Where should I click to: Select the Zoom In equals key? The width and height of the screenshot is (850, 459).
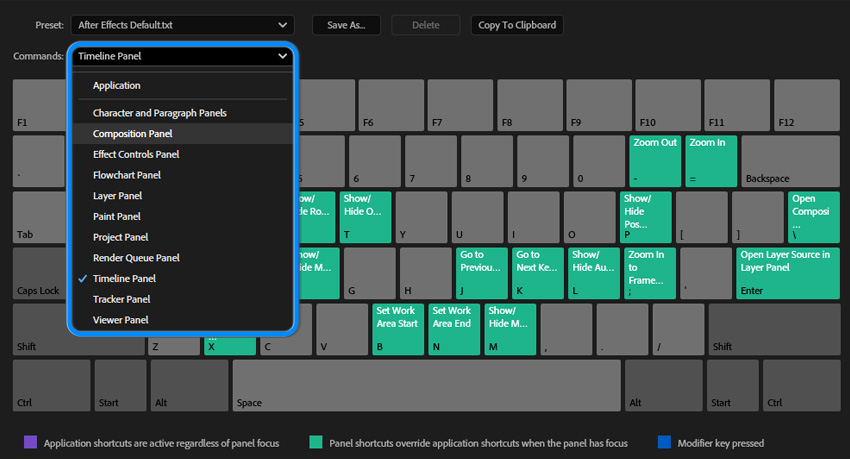(x=711, y=161)
